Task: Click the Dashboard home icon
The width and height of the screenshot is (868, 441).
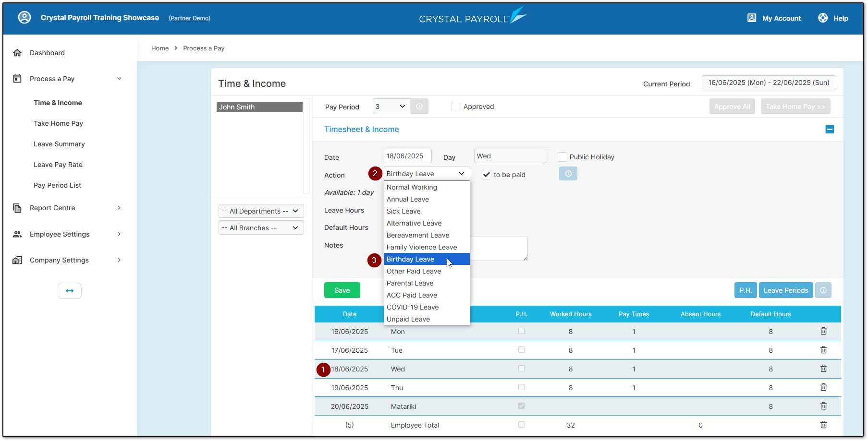Action: [17, 53]
